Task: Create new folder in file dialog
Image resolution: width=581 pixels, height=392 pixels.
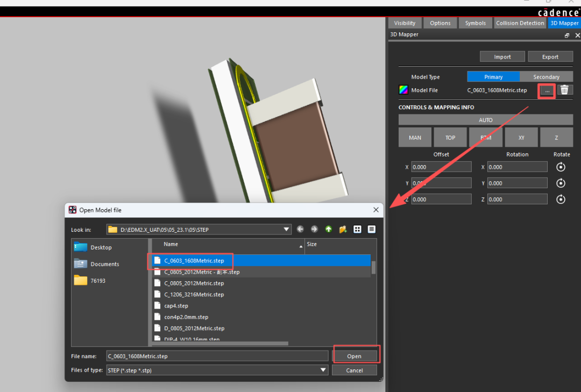Action: [x=343, y=230]
